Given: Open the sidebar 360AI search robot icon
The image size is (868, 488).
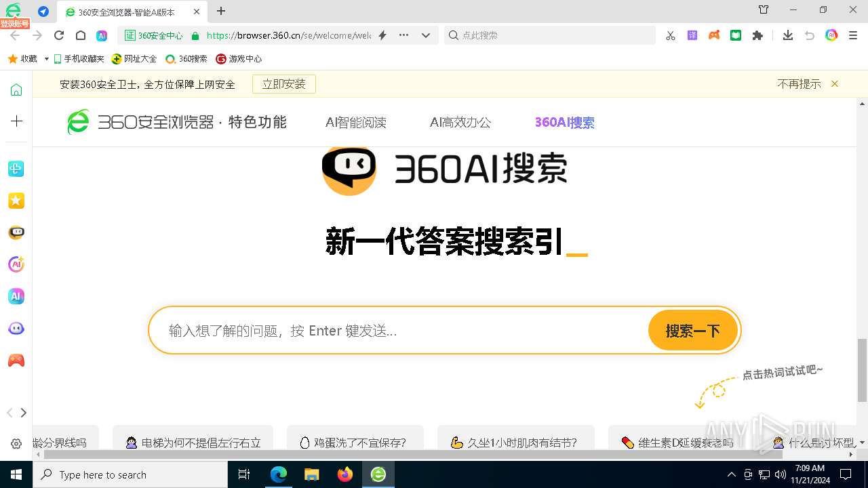Looking at the screenshot, I should 16,232.
